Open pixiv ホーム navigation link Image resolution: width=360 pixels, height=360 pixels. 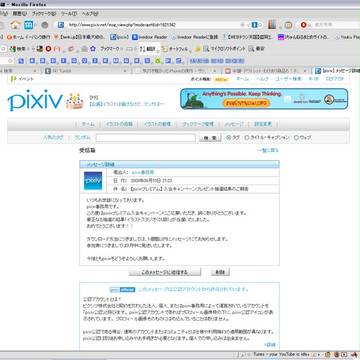point(88,124)
